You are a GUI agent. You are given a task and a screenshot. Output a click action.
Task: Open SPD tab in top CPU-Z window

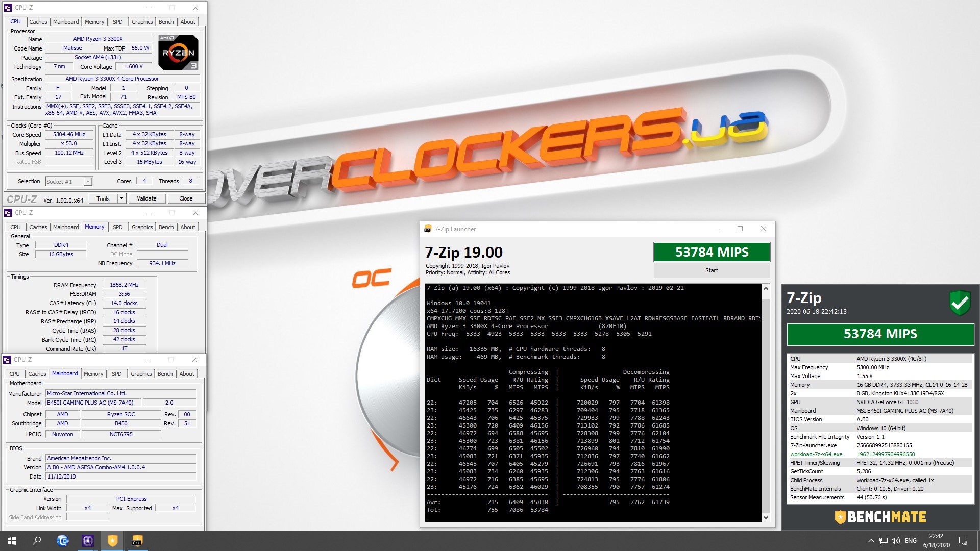[x=117, y=22]
